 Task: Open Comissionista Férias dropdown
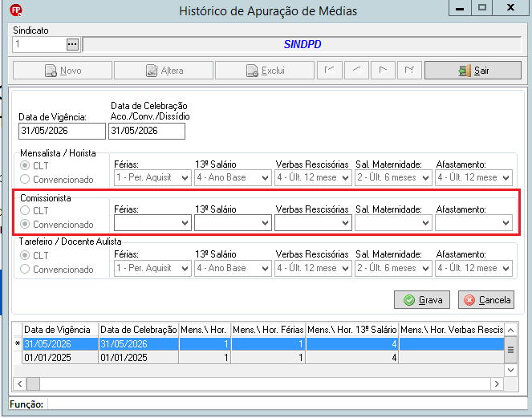(x=152, y=223)
